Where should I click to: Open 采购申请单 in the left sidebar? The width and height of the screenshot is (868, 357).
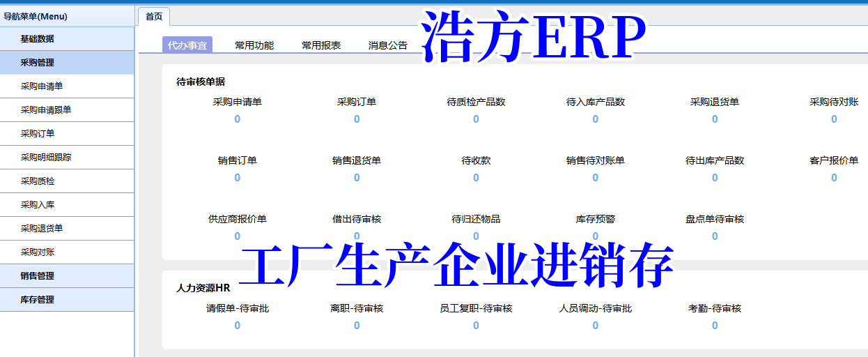[42, 86]
